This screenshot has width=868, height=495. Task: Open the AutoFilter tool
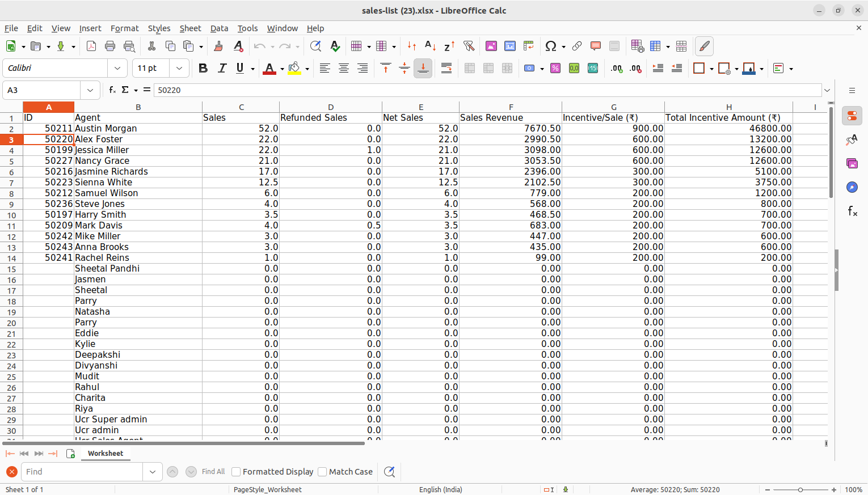[468, 46]
